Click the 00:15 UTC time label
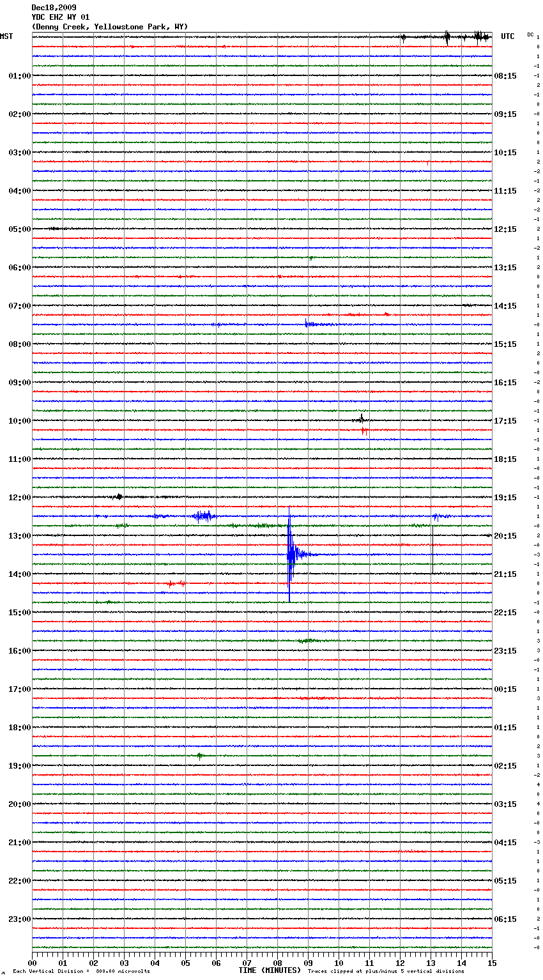This screenshot has width=543, height=980. (505, 689)
